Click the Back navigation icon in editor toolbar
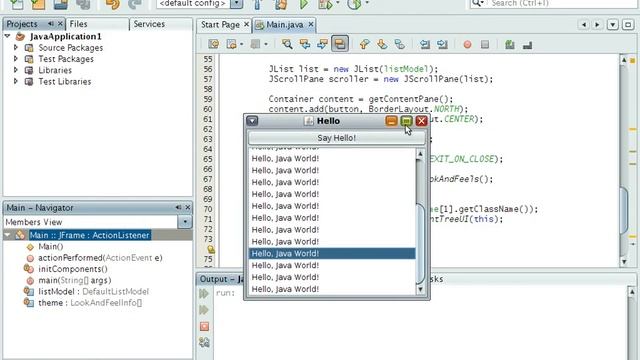This screenshot has height=360, width=640. [x=231, y=44]
